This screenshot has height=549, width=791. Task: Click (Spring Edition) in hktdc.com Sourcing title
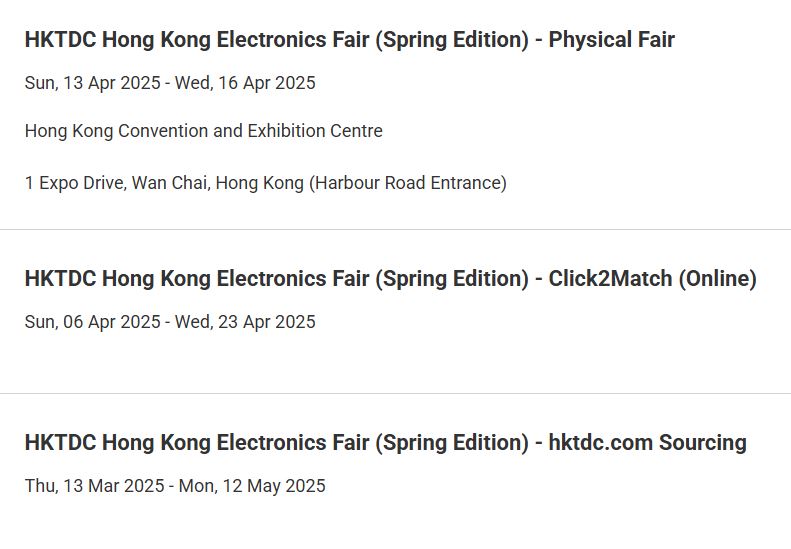point(452,443)
